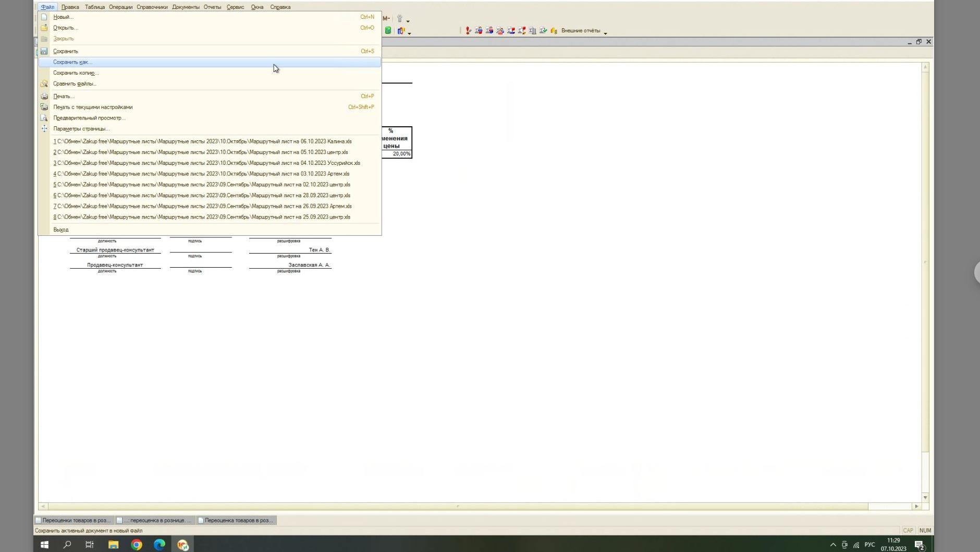The image size is (980, 552).
Task: Open recent file 28.09.2023 центр.xls
Action: tap(210, 195)
